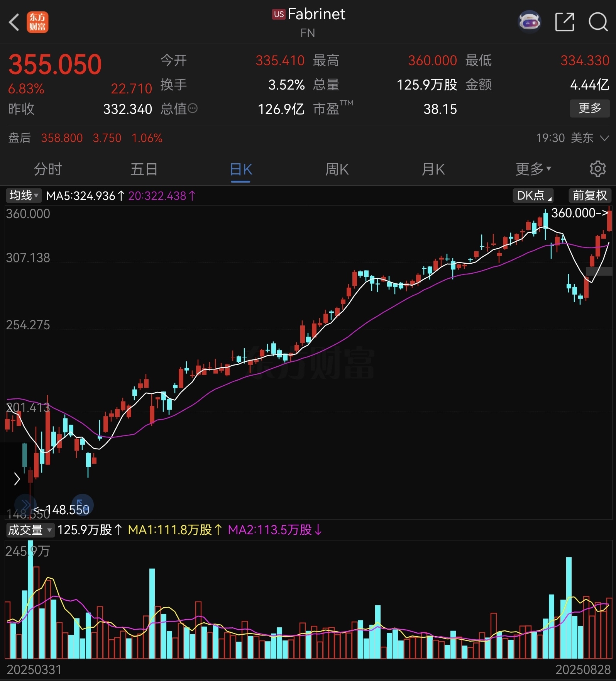Switch to 五日 tab
The height and width of the screenshot is (681, 616).
(144, 169)
